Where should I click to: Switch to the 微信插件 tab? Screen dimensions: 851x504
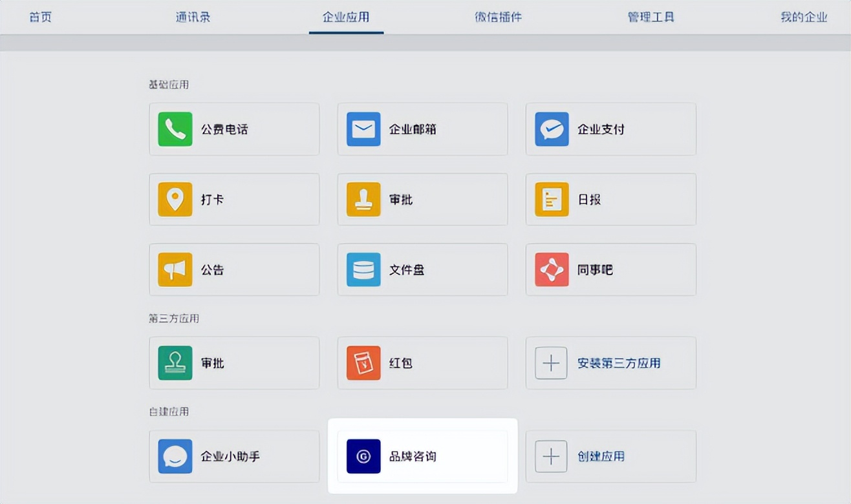pyautogui.click(x=498, y=17)
